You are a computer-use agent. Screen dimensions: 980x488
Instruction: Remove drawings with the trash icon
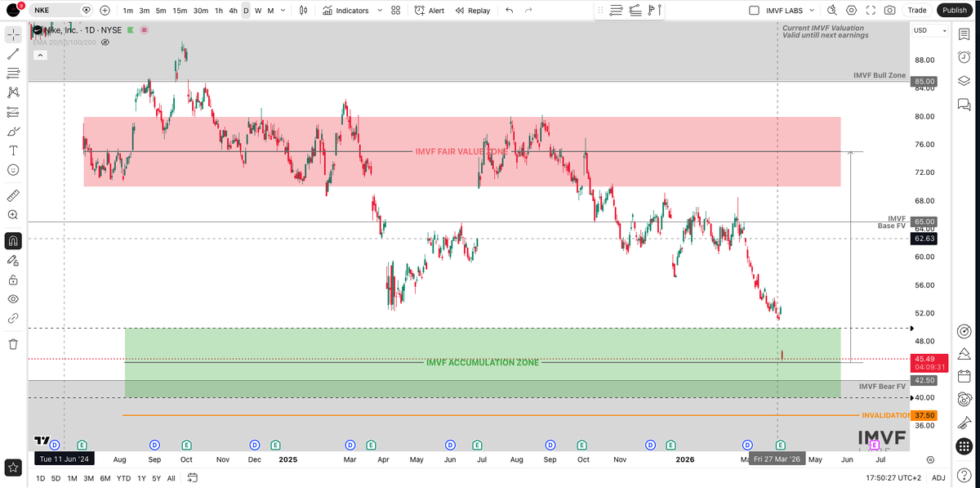pyautogui.click(x=13, y=344)
